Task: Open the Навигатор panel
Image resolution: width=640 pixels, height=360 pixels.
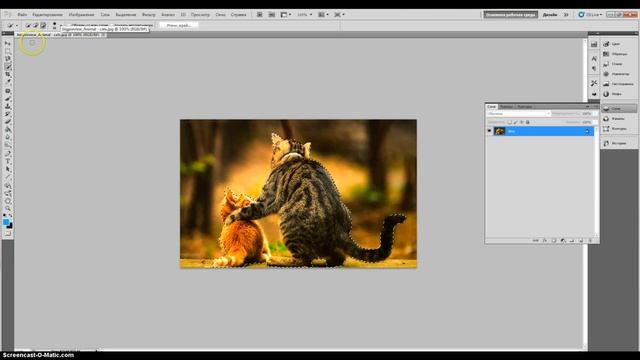Action: click(619, 74)
